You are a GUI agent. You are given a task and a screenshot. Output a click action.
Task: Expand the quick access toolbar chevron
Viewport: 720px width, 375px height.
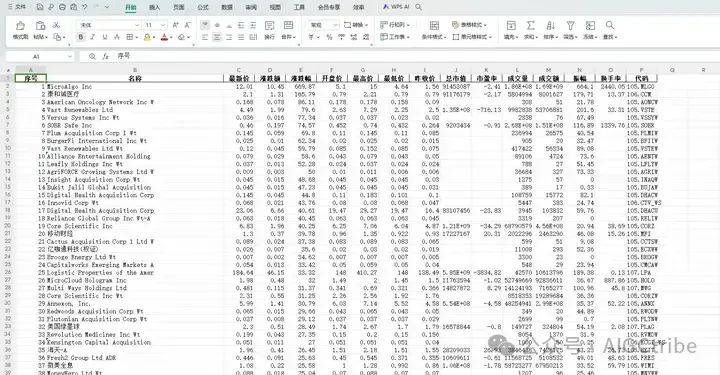pyautogui.click(x=107, y=7)
